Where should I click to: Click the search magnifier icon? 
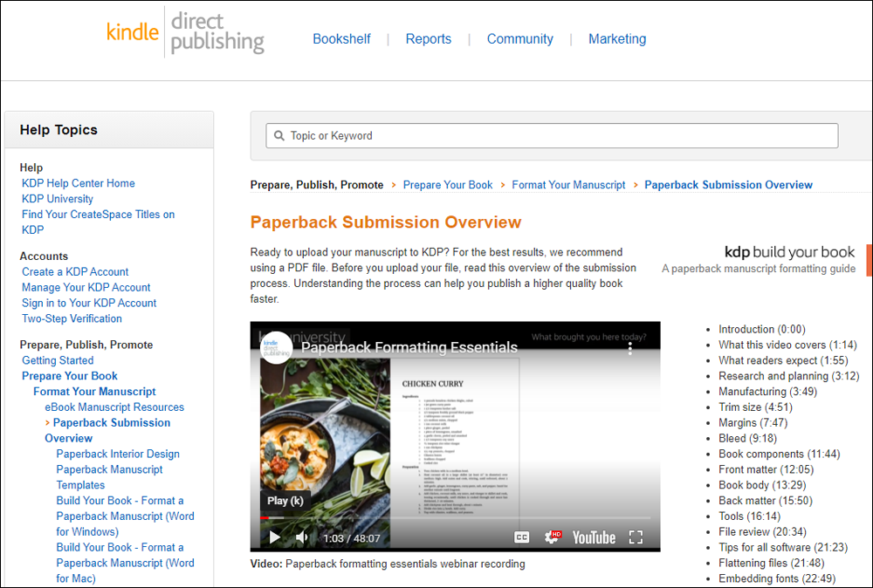279,136
